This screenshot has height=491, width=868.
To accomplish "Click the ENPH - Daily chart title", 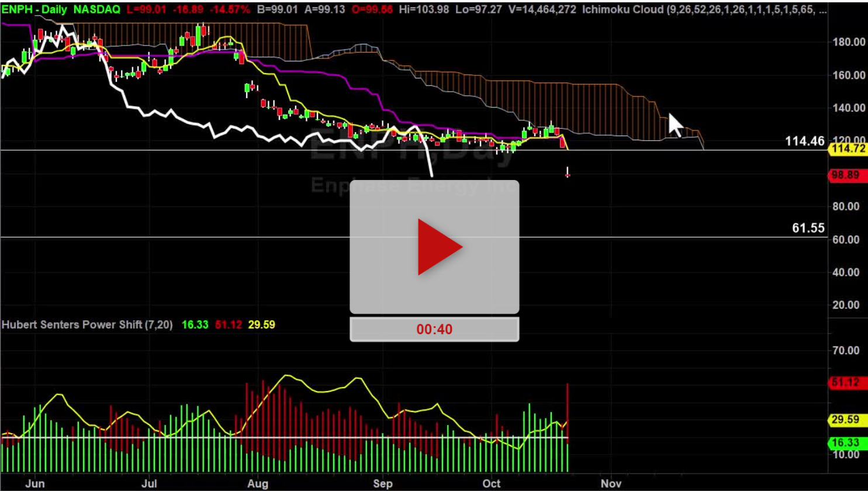I will 34,9.
